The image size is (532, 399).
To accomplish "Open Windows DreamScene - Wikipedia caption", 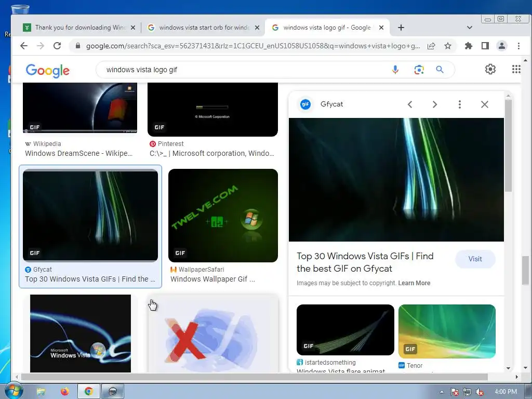I will click(79, 153).
